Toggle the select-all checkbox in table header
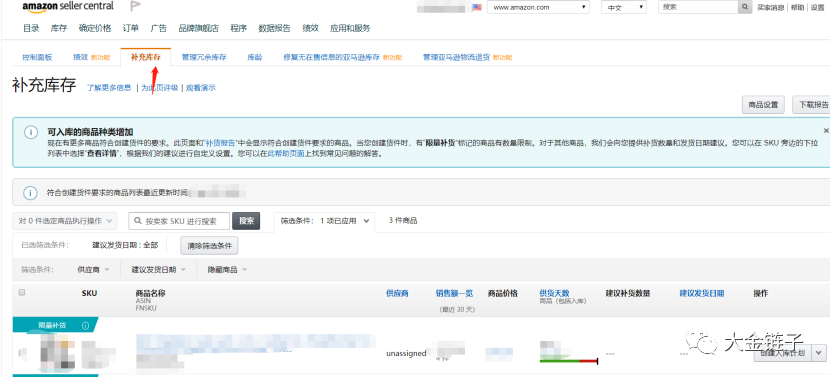This screenshot has width=830, height=378. pyautogui.click(x=22, y=292)
